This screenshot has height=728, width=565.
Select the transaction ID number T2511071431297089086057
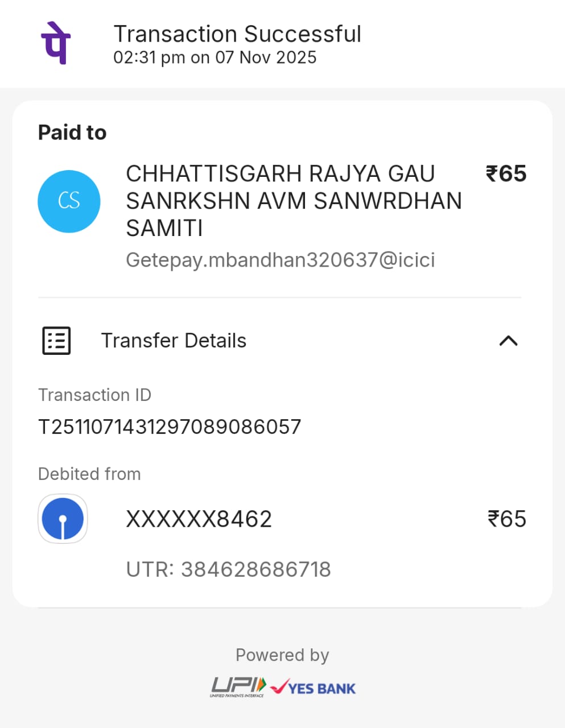pos(170,427)
